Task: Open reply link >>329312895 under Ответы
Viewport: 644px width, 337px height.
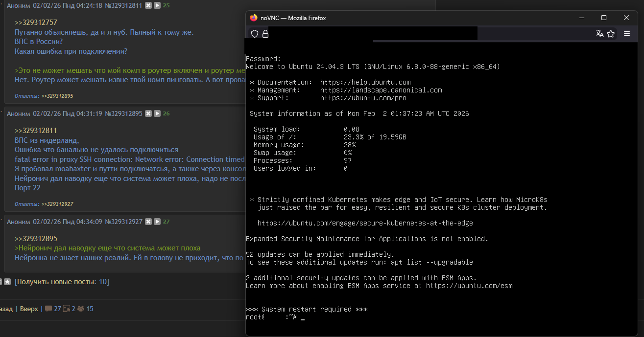Action: click(x=57, y=96)
